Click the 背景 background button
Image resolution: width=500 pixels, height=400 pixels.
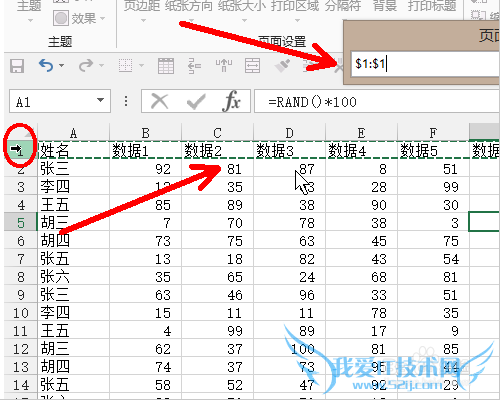(x=385, y=6)
